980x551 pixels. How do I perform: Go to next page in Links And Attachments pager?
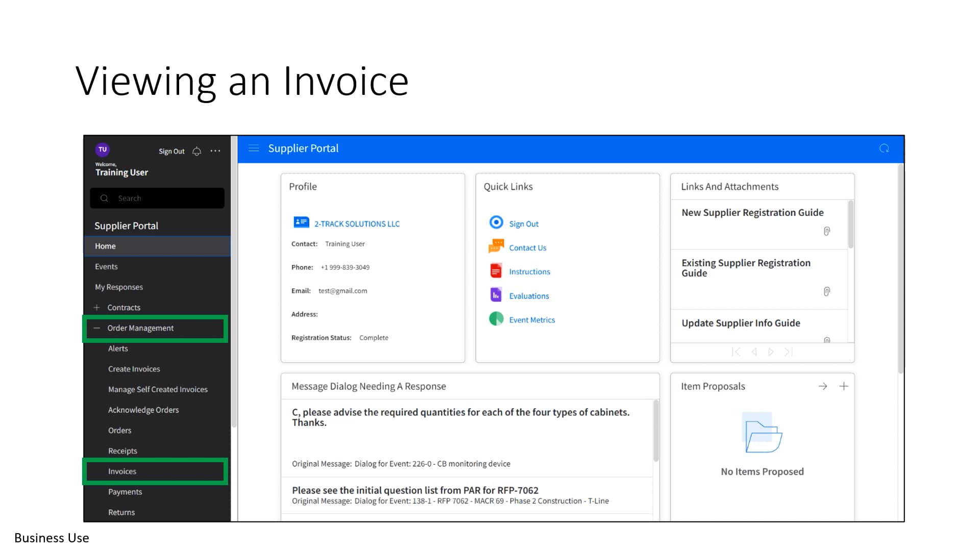771,352
